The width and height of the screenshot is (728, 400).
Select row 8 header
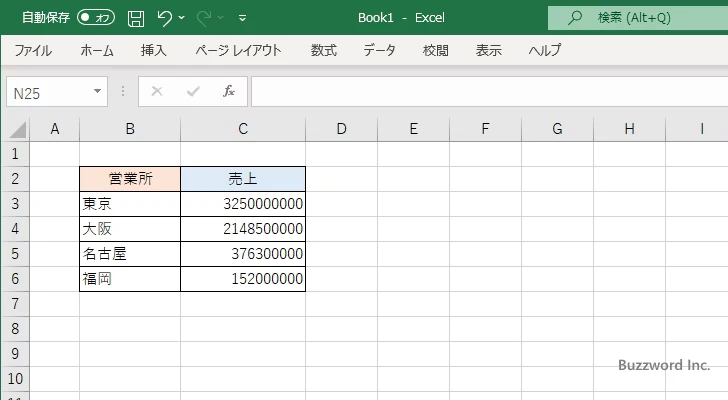click(x=15, y=329)
